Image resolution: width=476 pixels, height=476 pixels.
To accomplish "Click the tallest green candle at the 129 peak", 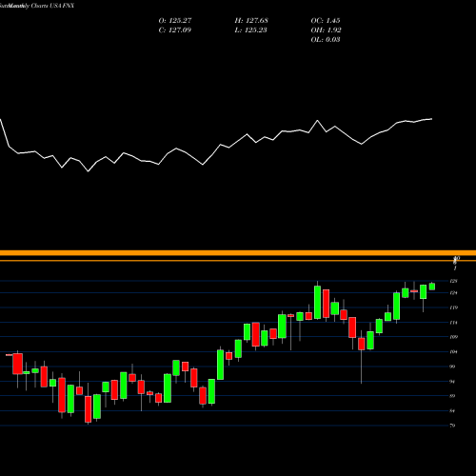I will tap(317, 302).
